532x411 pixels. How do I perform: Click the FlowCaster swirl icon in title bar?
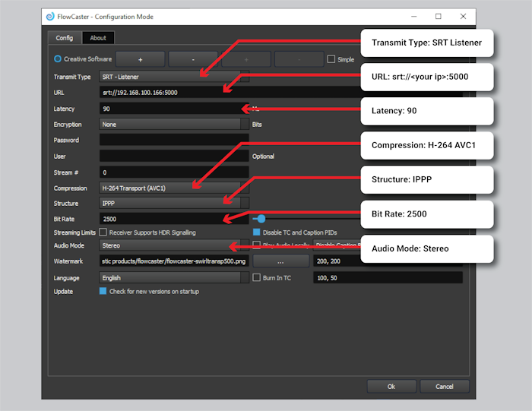pos(50,17)
